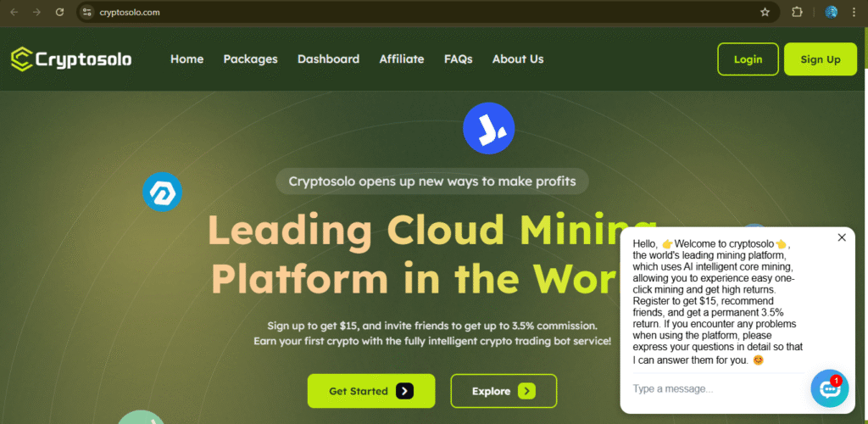Click the browser back arrow
Image resolution: width=868 pixels, height=424 pixels.
click(x=14, y=12)
